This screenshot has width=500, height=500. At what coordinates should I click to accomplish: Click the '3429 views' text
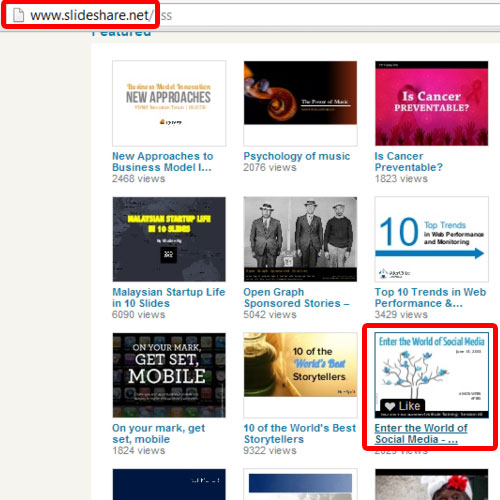coord(401,315)
